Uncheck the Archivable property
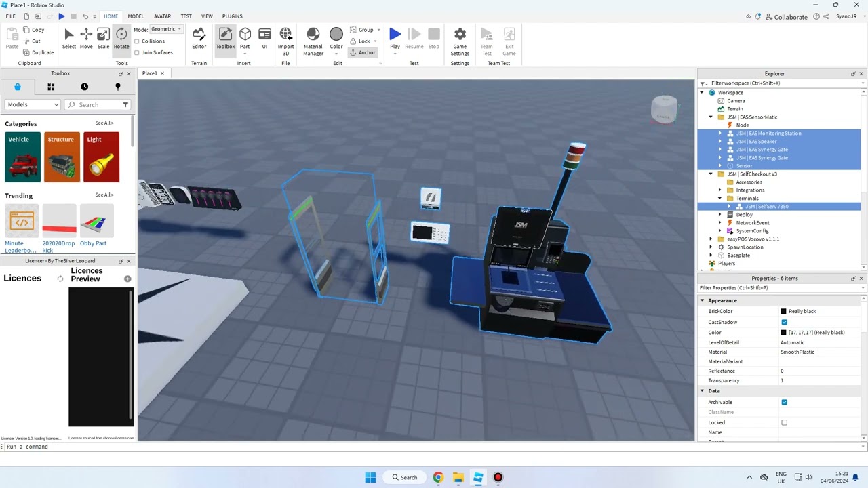The height and width of the screenshot is (488, 868). click(784, 402)
